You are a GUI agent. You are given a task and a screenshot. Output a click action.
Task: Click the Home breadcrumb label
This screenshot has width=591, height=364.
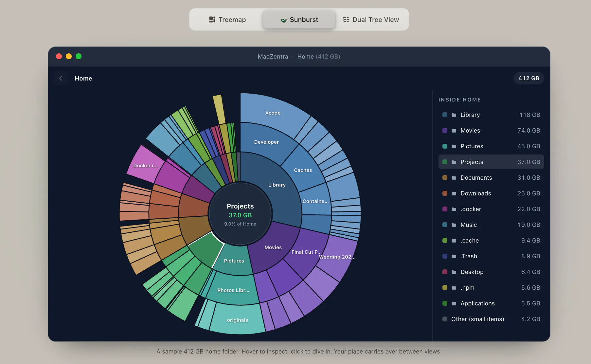83,78
